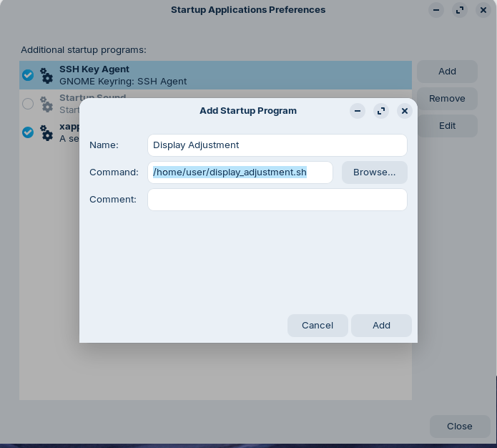The image size is (497, 448).
Task: Toggle the SSH Key Agent checkbox
Action: pyautogui.click(x=28, y=75)
